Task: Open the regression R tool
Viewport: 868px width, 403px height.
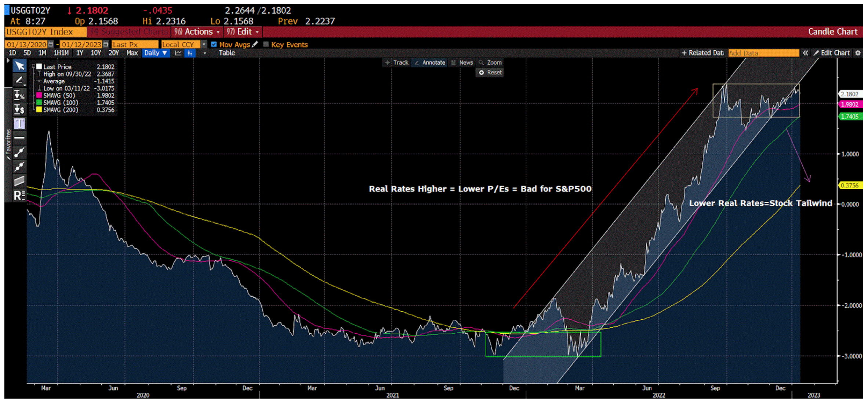Action: tap(19, 195)
